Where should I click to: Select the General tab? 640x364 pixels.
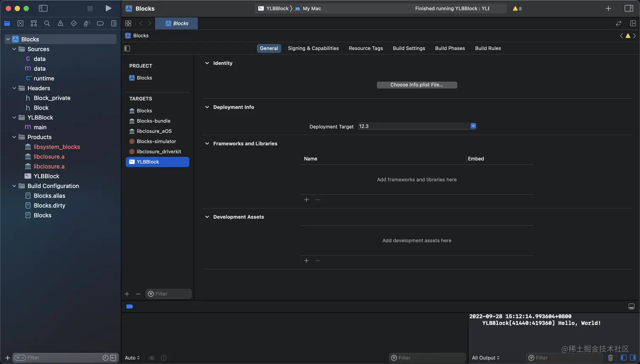tap(269, 48)
